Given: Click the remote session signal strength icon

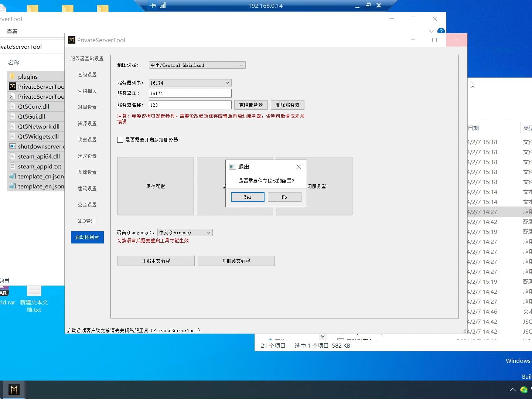Looking at the screenshot, I should [x=163, y=6].
